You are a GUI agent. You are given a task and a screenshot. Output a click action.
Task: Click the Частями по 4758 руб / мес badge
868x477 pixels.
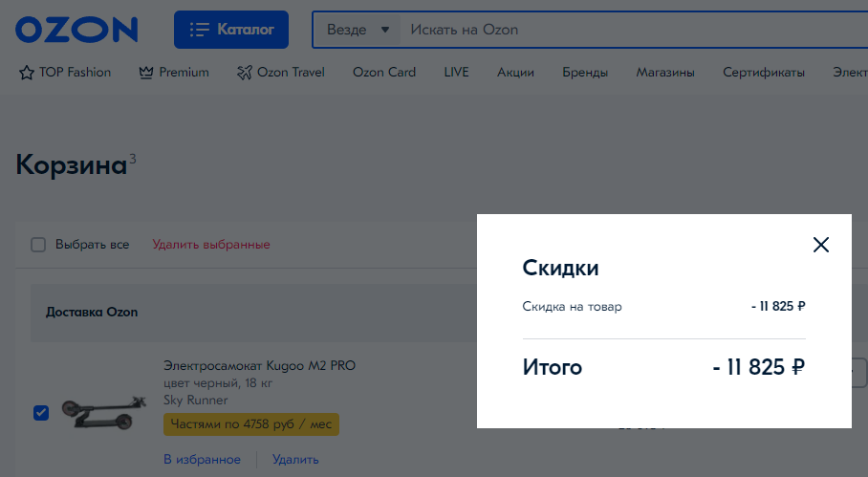(x=251, y=424)
